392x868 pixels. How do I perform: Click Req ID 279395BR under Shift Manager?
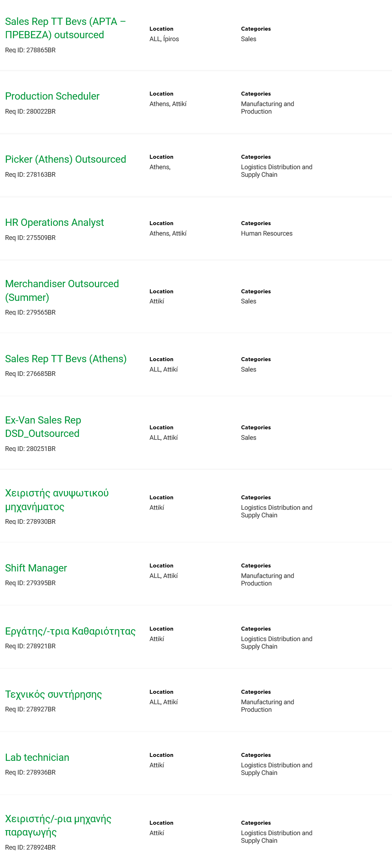[x=30, y=583]
